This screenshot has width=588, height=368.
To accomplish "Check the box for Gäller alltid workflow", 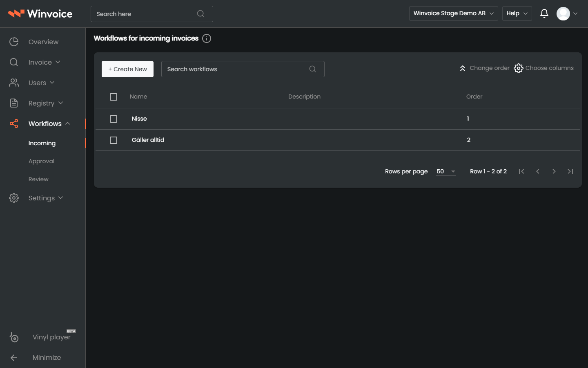I will point(114,140).
